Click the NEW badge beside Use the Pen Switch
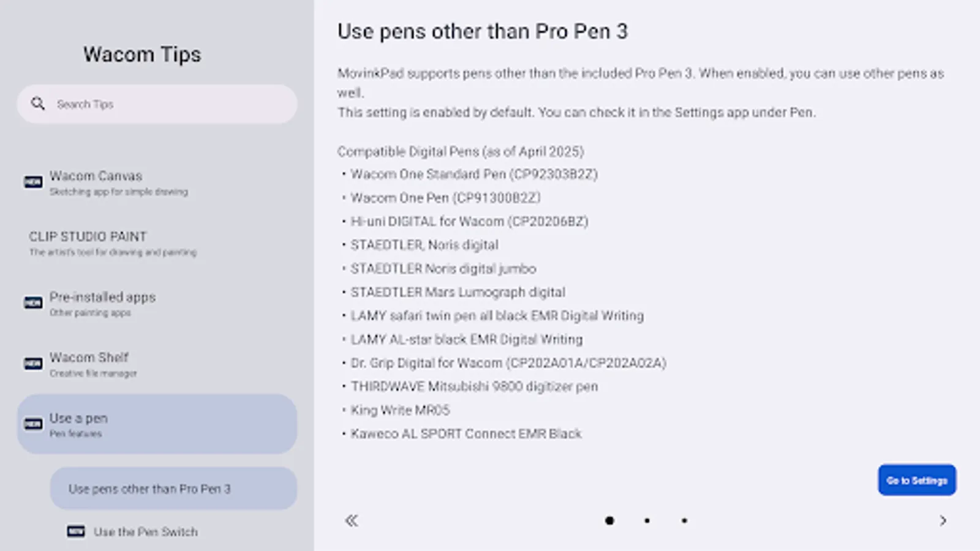The width and height of the screenshot is (980, 551). [x=76, y=531]
